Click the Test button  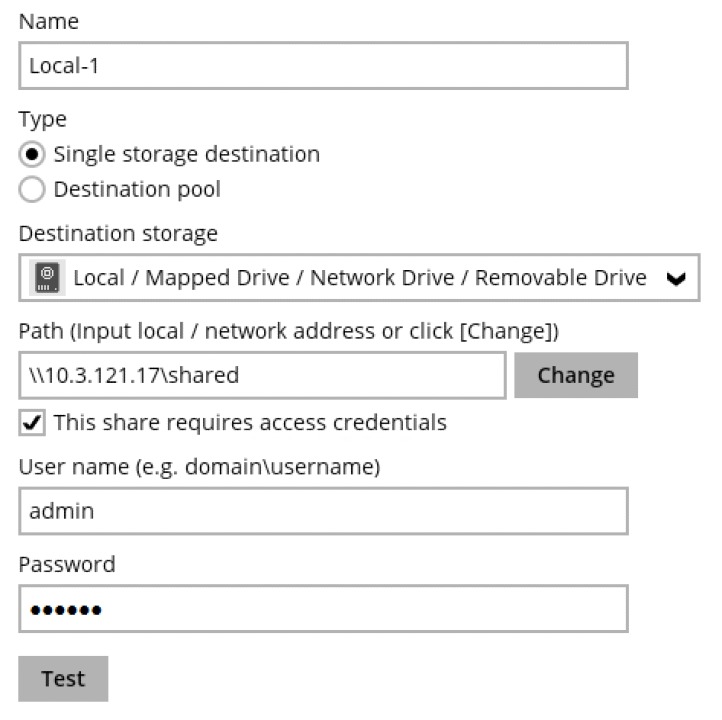63,679
